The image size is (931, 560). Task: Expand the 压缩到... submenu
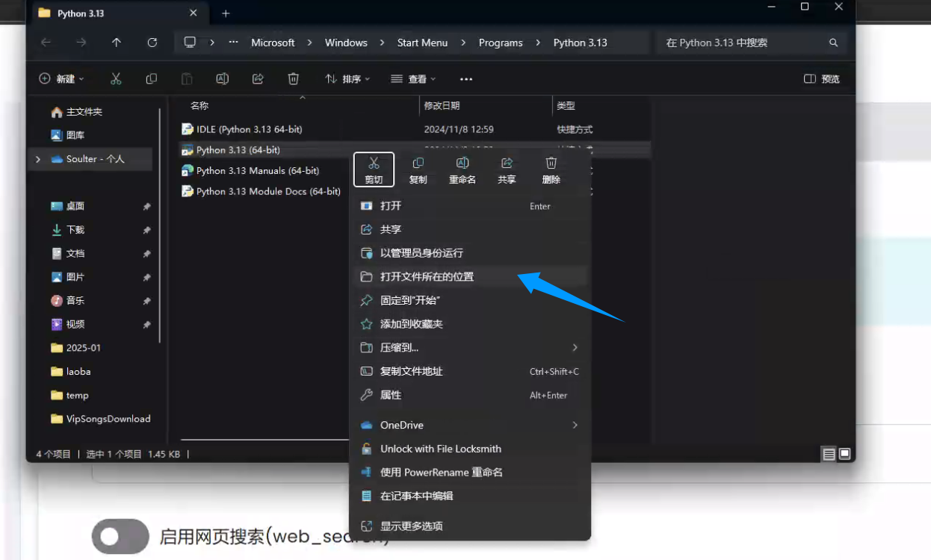point(575,347)
